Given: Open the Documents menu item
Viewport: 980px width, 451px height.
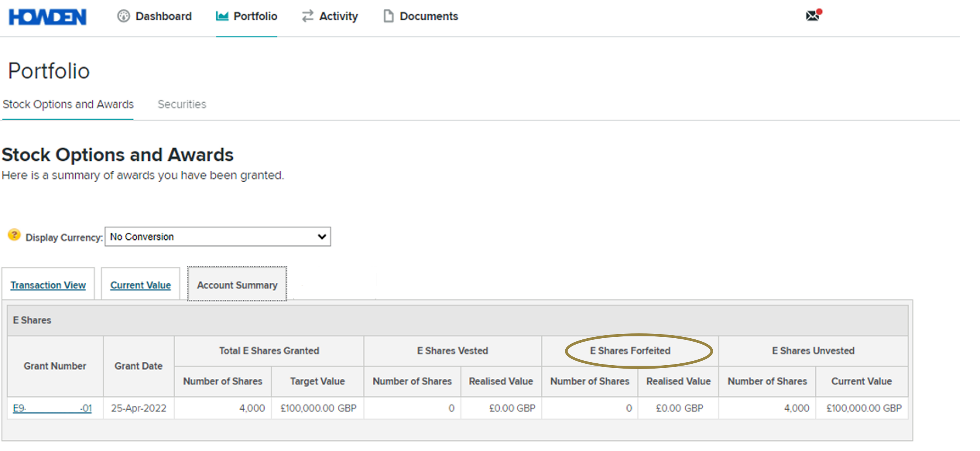Looking at the screenshot, I should tap(429, 16).
